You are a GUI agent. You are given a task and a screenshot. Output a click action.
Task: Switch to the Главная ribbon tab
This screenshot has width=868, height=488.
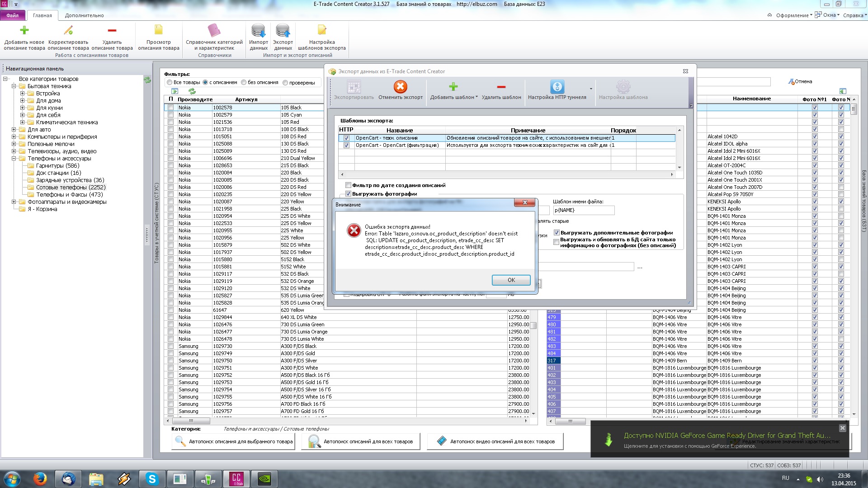42,15
